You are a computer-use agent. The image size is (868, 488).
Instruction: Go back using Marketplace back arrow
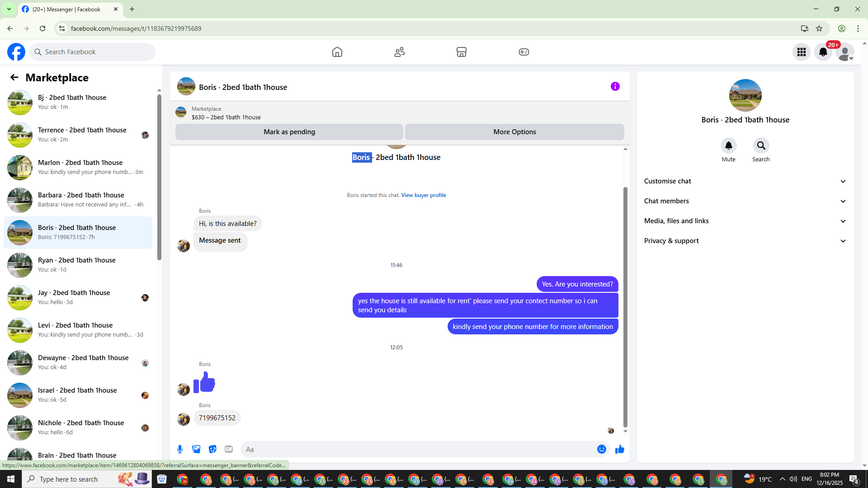[x=14, y=78]
